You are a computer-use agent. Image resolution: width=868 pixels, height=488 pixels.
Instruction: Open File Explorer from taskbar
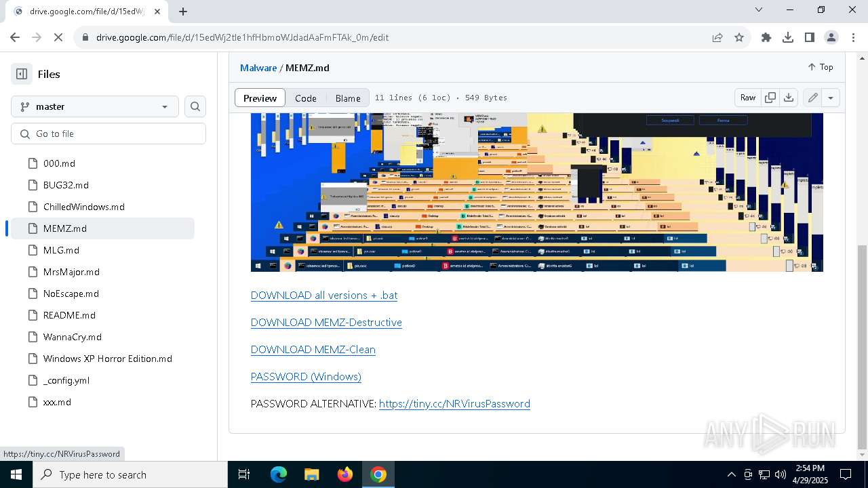pos(312,474)
